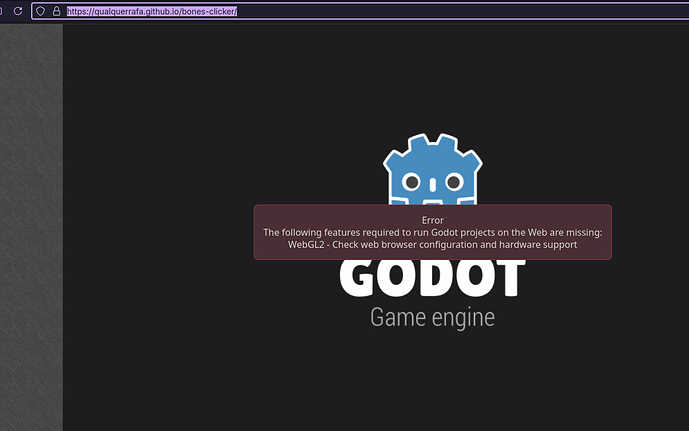Click the "WebGL2 - Check web browser configuration" line
689x431 pixels.
point(433,245)
